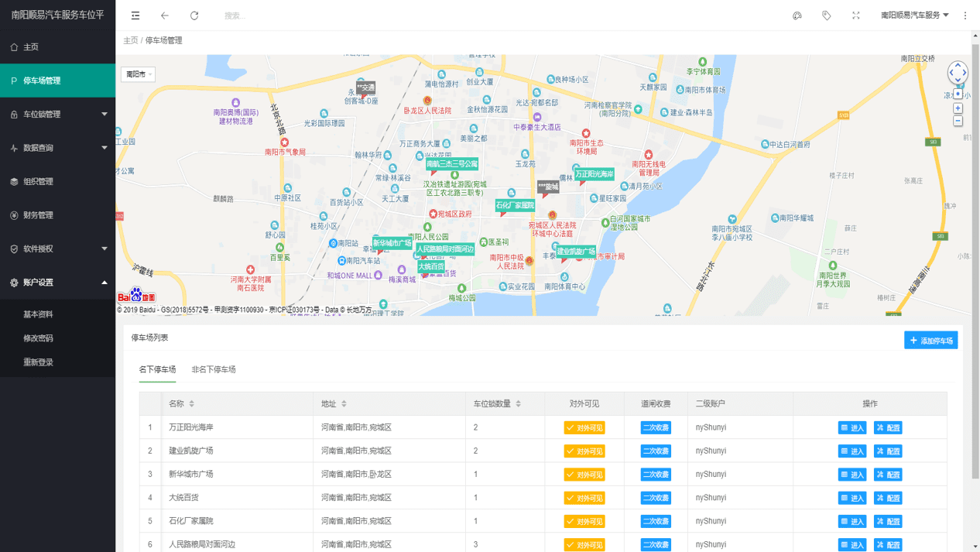Viewport: 980px width, 552px height.
Task: Toggle 对外可见 for 建业凯旋广场
Action: pyautogui.click(x=584, y=451)
